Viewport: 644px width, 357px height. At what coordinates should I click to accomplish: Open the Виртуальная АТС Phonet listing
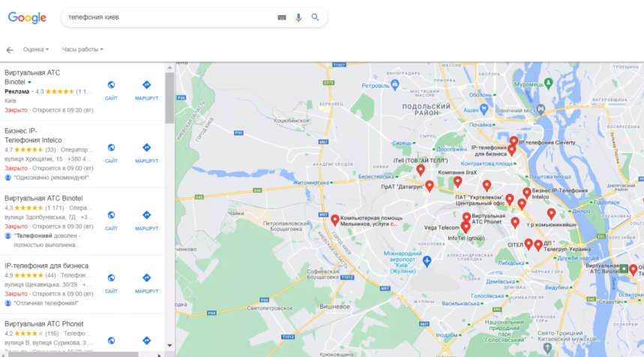(x=44, y=324)
